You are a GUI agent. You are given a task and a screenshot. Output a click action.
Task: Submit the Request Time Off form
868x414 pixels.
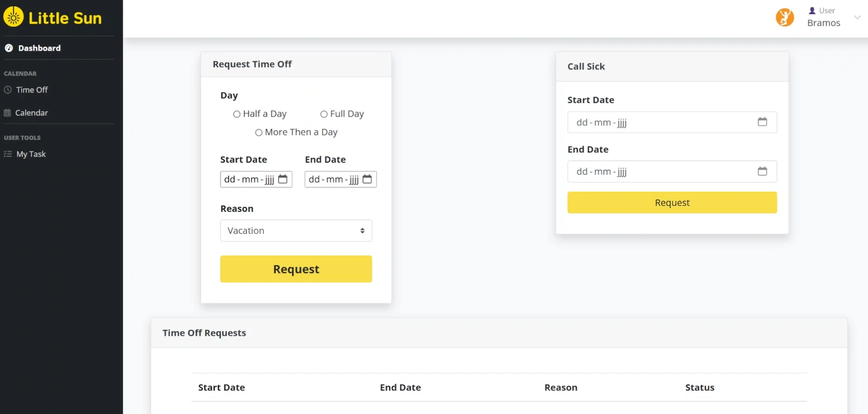(296, 269)
